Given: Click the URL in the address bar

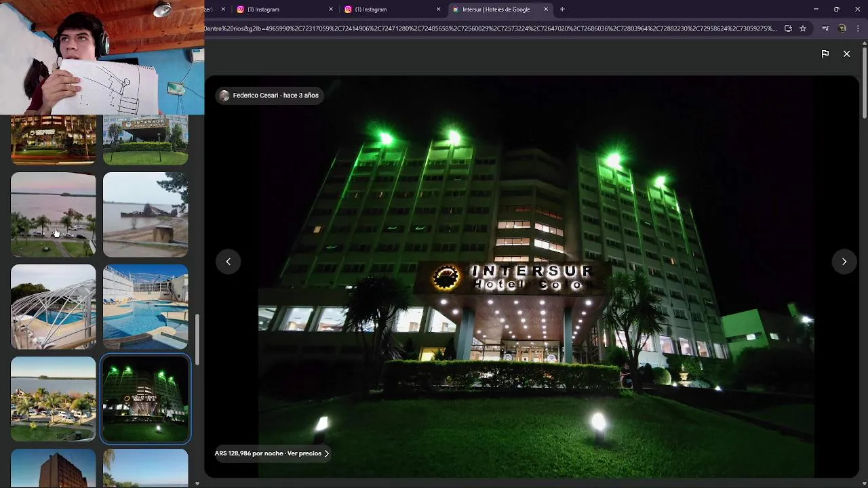Looking at the screenshot, I should tap(490, 28).
